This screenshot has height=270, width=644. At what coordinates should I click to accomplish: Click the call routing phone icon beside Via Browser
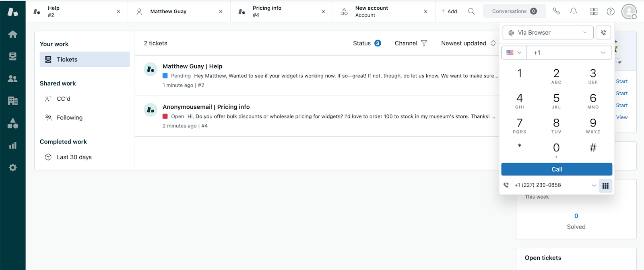pyautogui.click(x=603, y=33)
